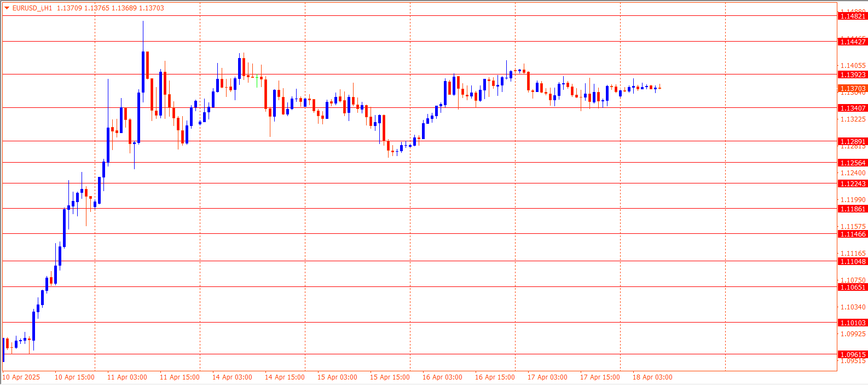
Task: Click the 16 Apr 03:00 time label
Action: coord(442,377)
